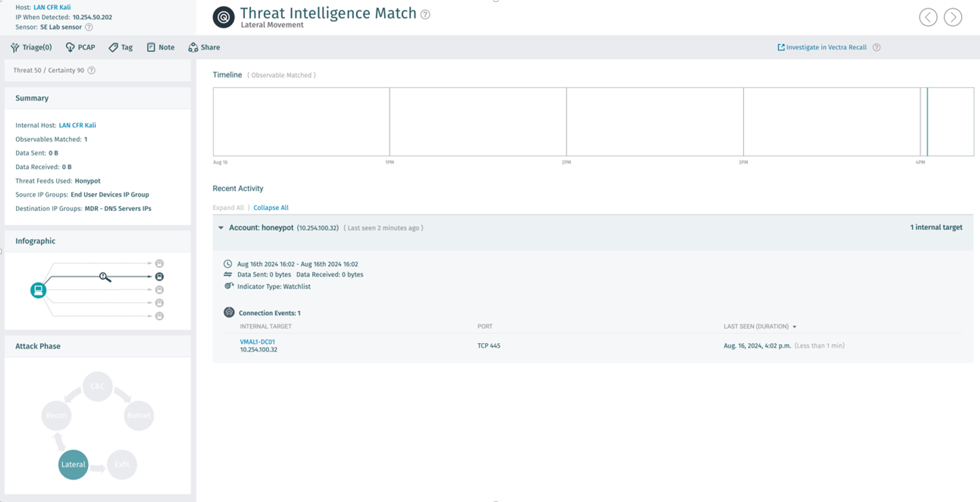Click next detection navigation arrow
The image size is (980, 502).
(953, 17)
